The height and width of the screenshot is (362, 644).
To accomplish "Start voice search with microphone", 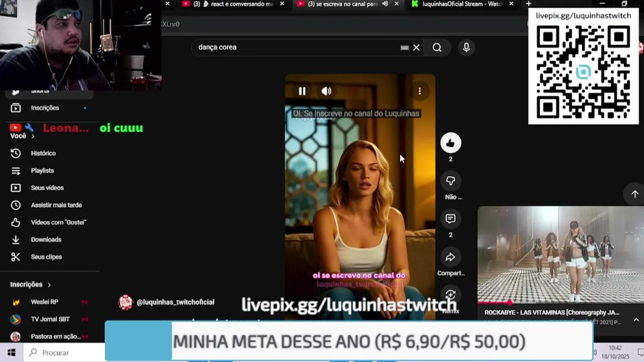I will click(466, 47).
